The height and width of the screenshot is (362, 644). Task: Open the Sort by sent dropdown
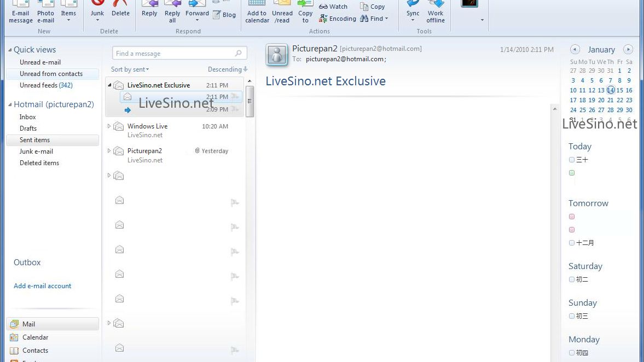[129, 69]
